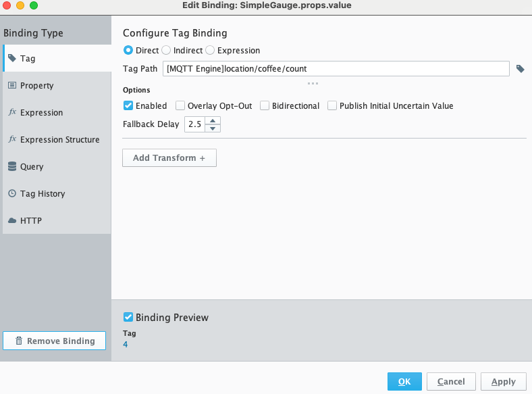
Task: Click the Tag label in Binding Preview
Action: tap(129, 334)
